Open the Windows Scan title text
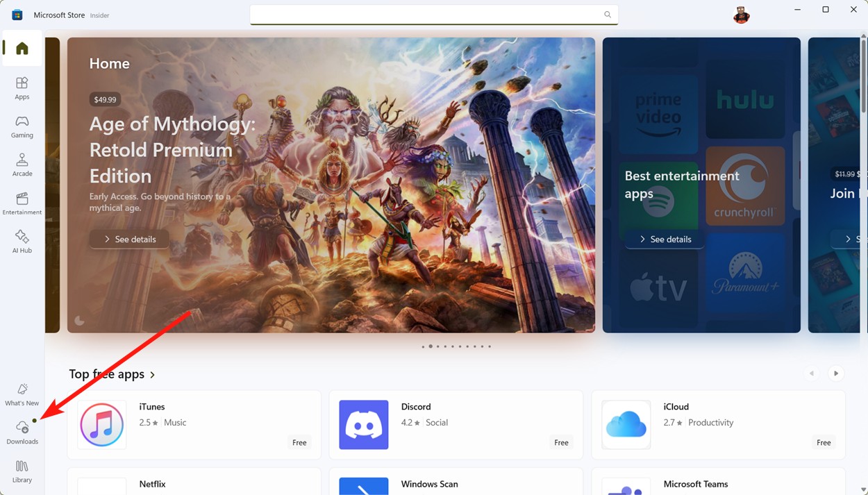Screen dimensions: 868x495 429,484
